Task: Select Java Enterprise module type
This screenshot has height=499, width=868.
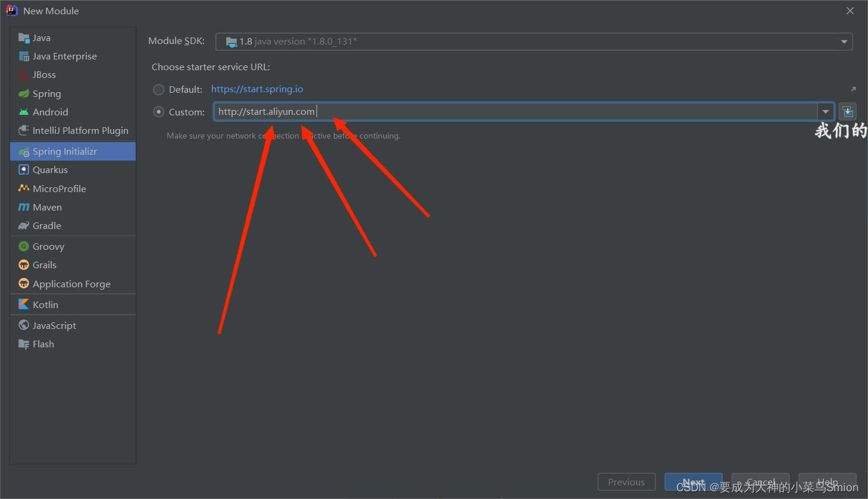Action: (x=73, y=57)
